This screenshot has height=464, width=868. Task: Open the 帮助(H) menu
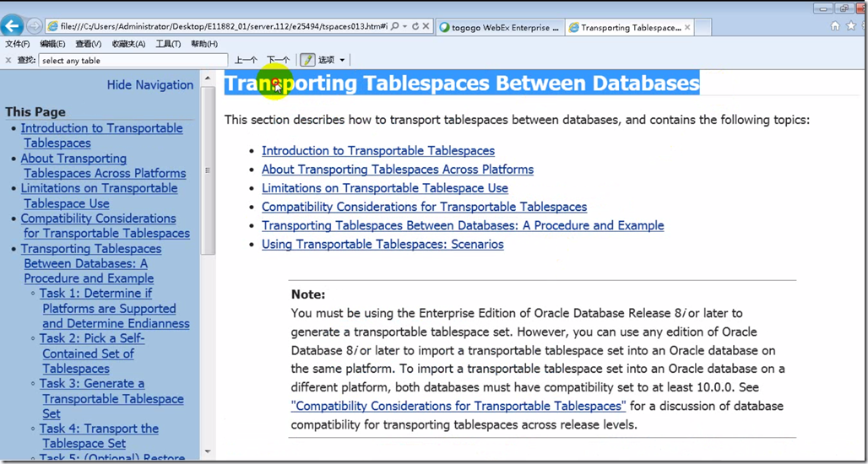point(204,44)
